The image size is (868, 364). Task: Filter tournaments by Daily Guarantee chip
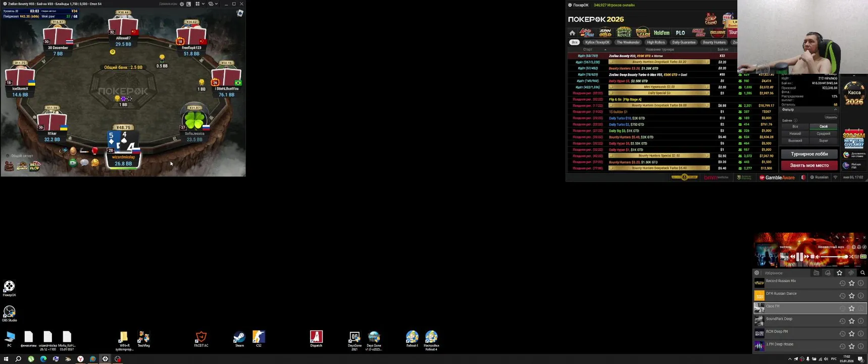click(x=684, y=42)
